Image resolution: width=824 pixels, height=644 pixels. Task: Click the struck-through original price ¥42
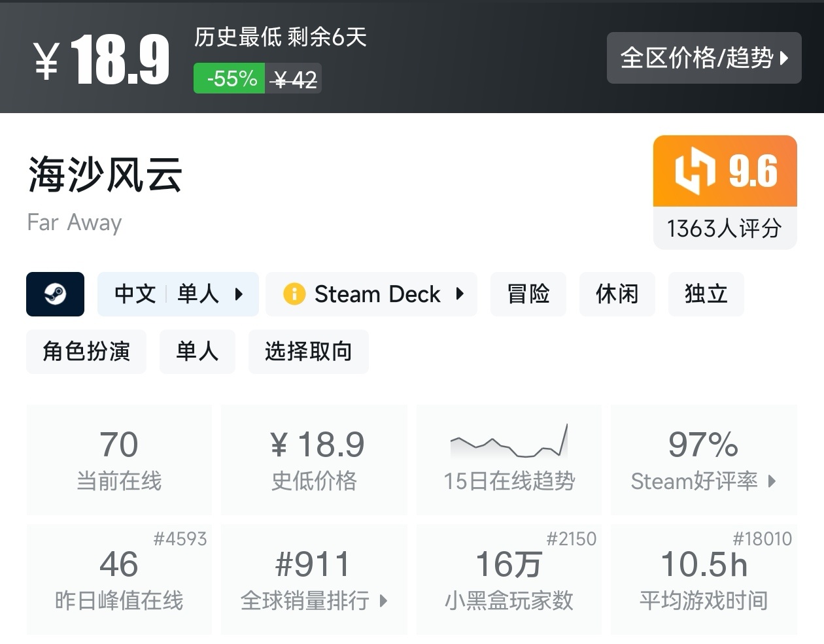point(293,78)
